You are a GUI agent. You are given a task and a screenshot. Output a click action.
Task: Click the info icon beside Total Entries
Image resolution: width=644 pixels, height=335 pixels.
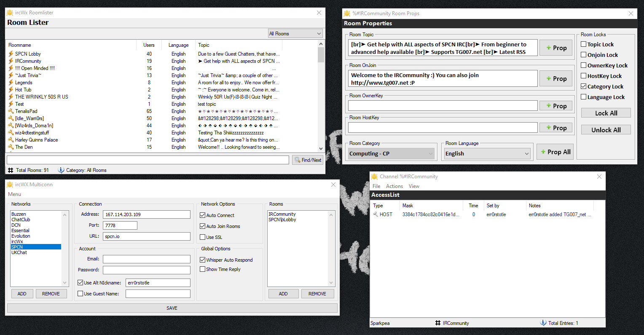point(543,323)
